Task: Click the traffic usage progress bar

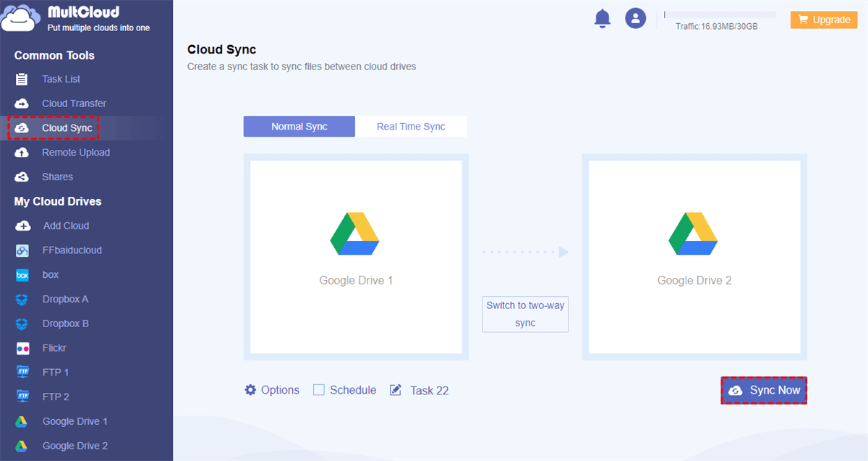Action: click(x=720, y=14)
